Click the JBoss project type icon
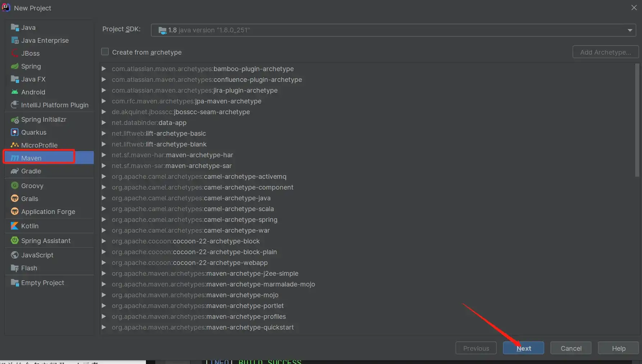This screenshot has width=642, height=364. (x=15, y=53)
